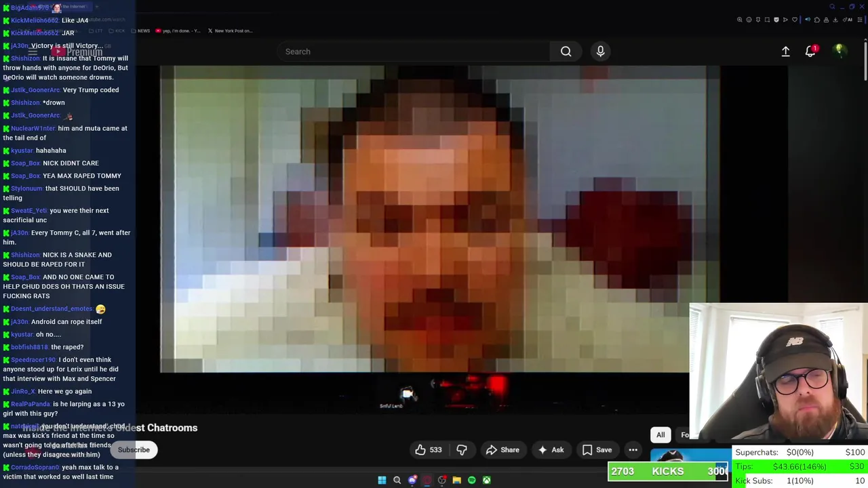Open File Explorer from the taskbar
Viewport: 868px width, 488px height.
tap(456, 480)
